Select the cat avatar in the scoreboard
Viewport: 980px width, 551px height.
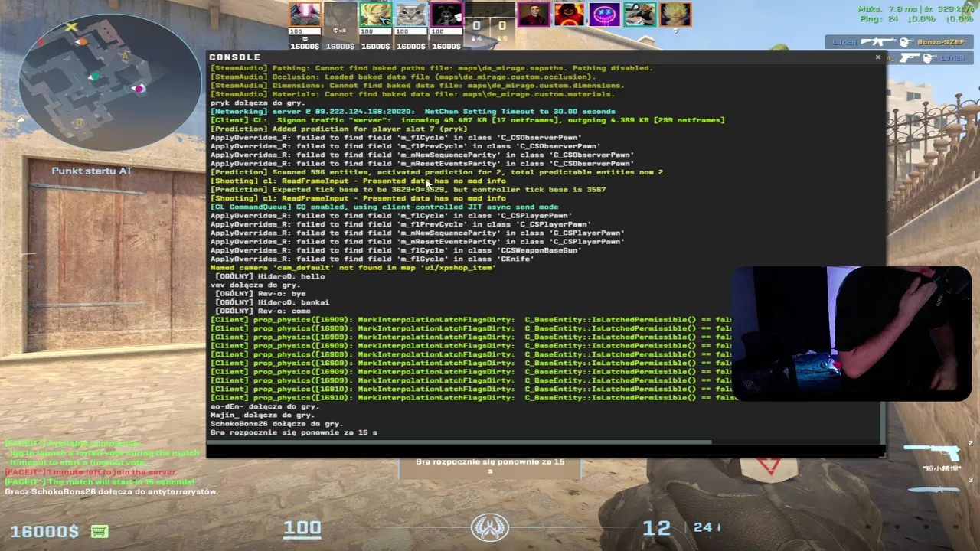410,15
